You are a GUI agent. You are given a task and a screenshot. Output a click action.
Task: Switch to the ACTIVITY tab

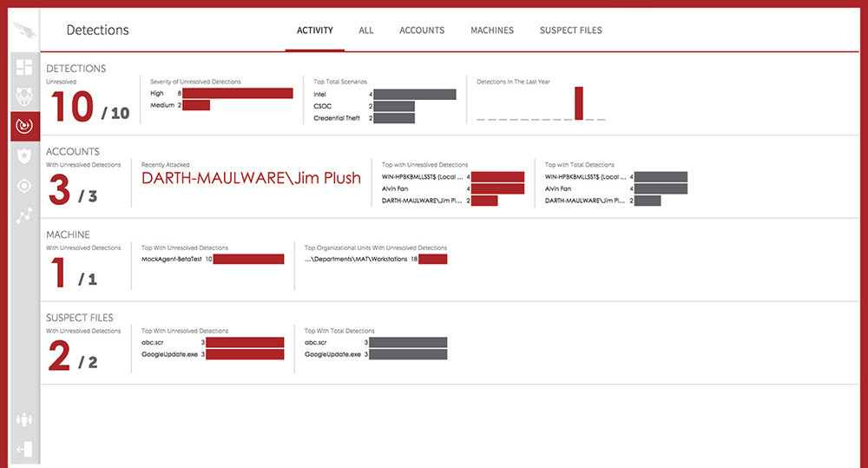tap(315, 30)
